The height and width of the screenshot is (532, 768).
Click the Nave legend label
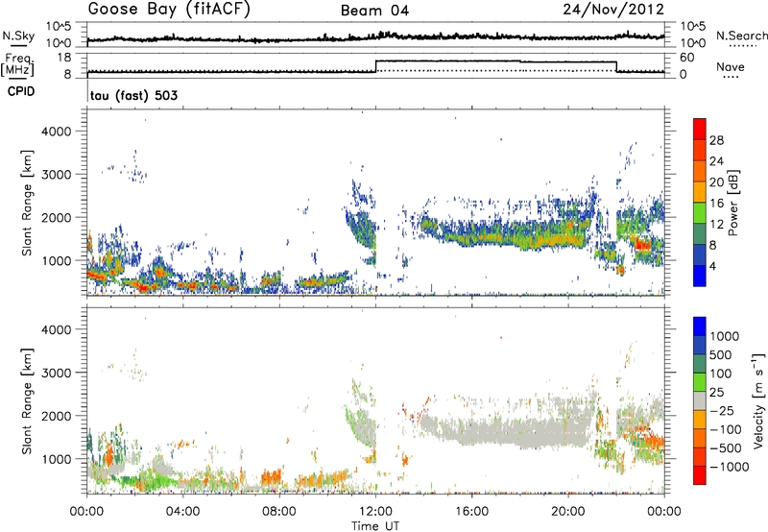point(731,66)
